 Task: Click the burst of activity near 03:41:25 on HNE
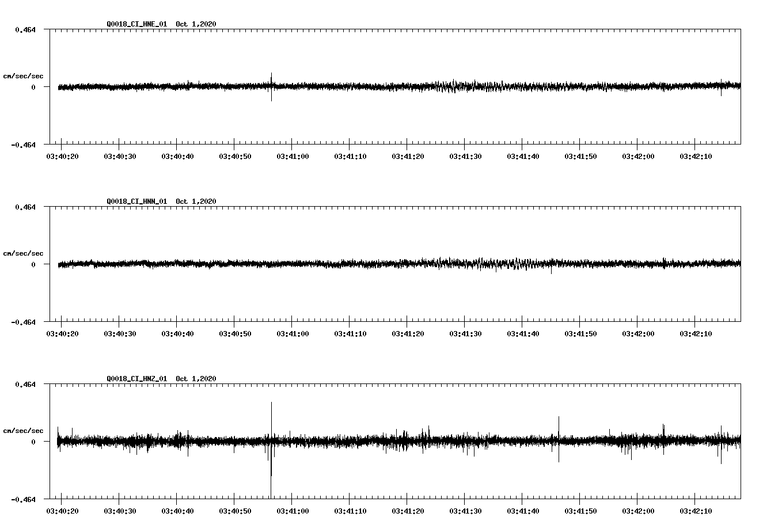point(438,88)
